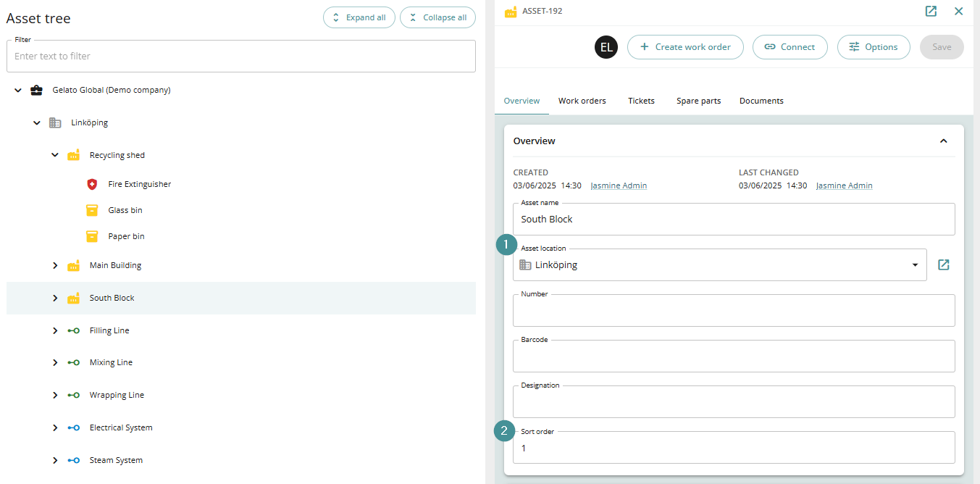Expand the Main Building node
Image resolution: width=980 pixels, height=484 pixels.
55,265
